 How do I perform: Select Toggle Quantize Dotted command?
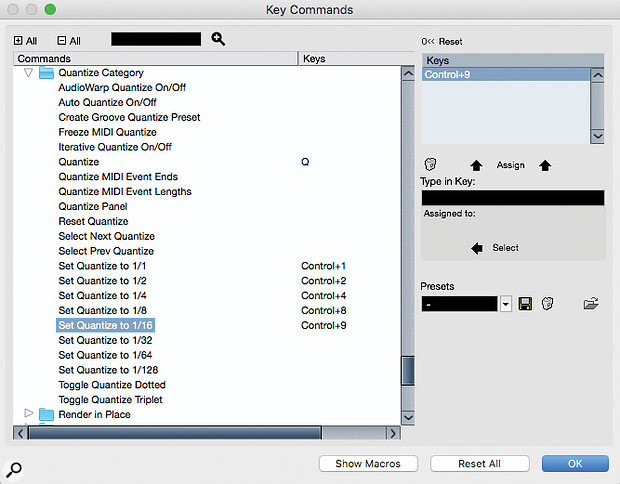112,385
